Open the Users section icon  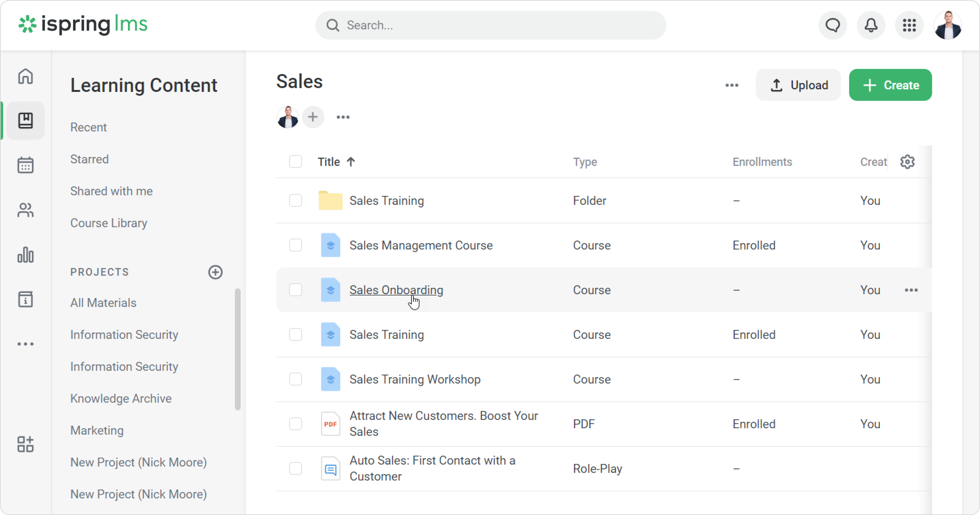26,210
